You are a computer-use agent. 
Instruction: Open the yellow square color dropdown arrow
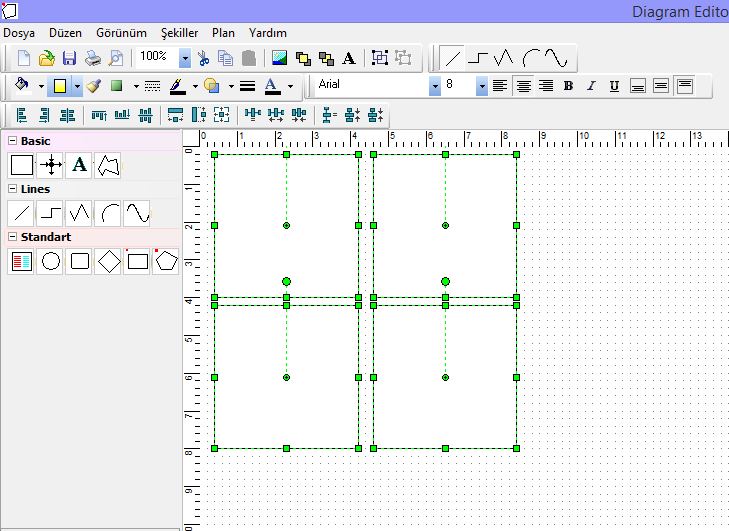point(77,86)
